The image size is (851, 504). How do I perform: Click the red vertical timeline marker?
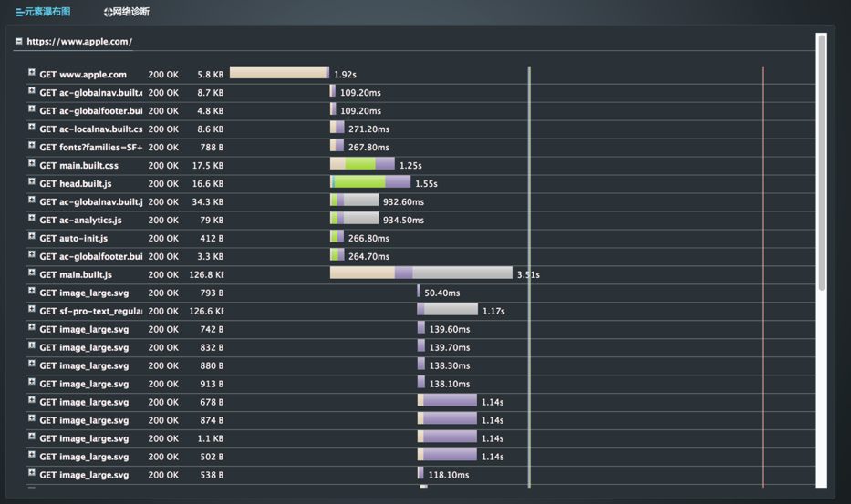763,277
